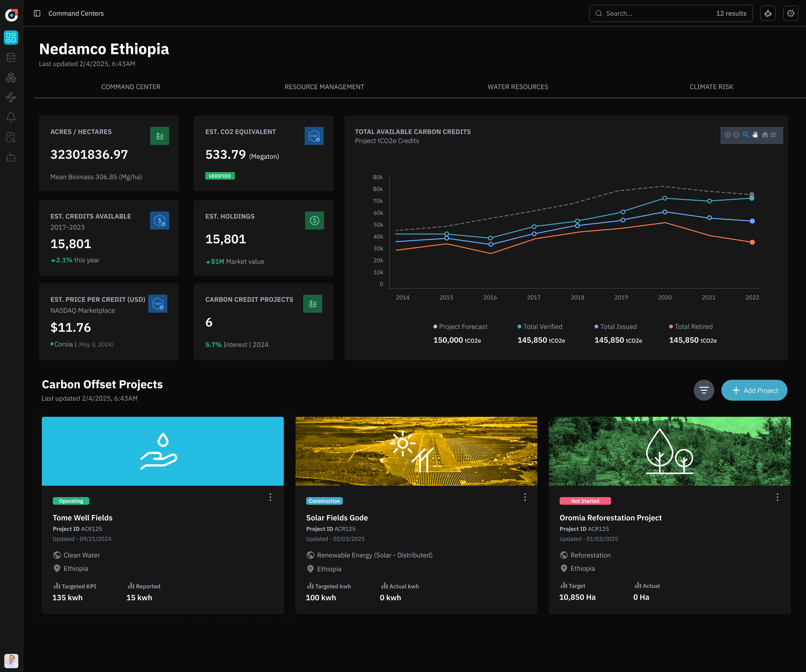Open options menu for Oromia Reforestation Project
This screenshot has width=806, height=672.
pos(777,497)
